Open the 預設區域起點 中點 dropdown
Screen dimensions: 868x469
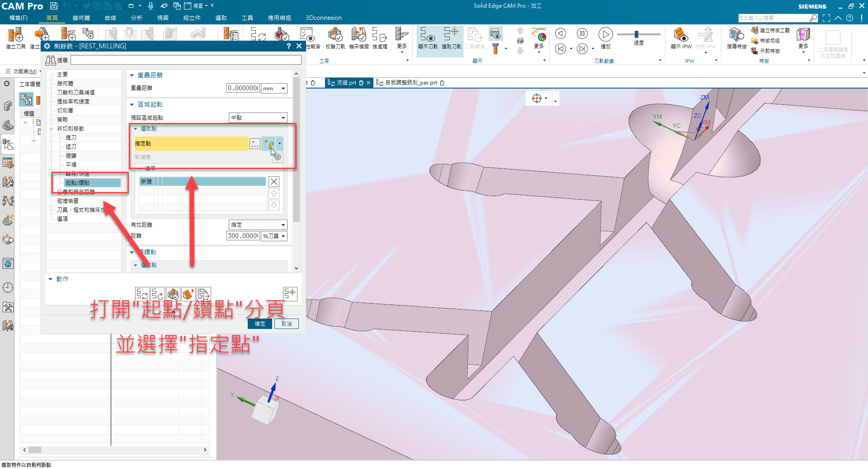(258, 117)
